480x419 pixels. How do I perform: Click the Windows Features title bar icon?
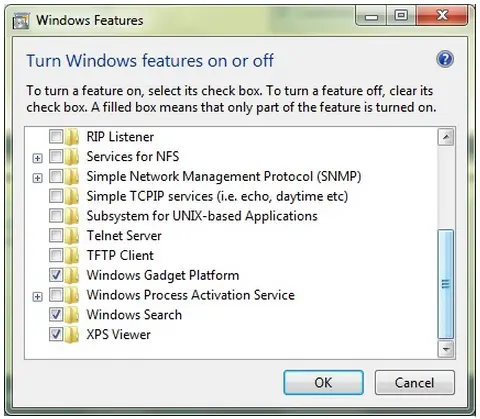[21, 21]
